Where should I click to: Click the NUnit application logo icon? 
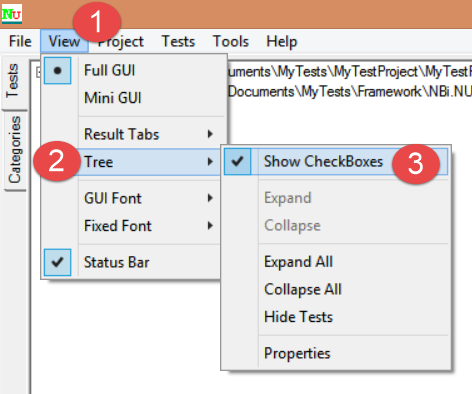pyautogui.click(x=12, y=14)
